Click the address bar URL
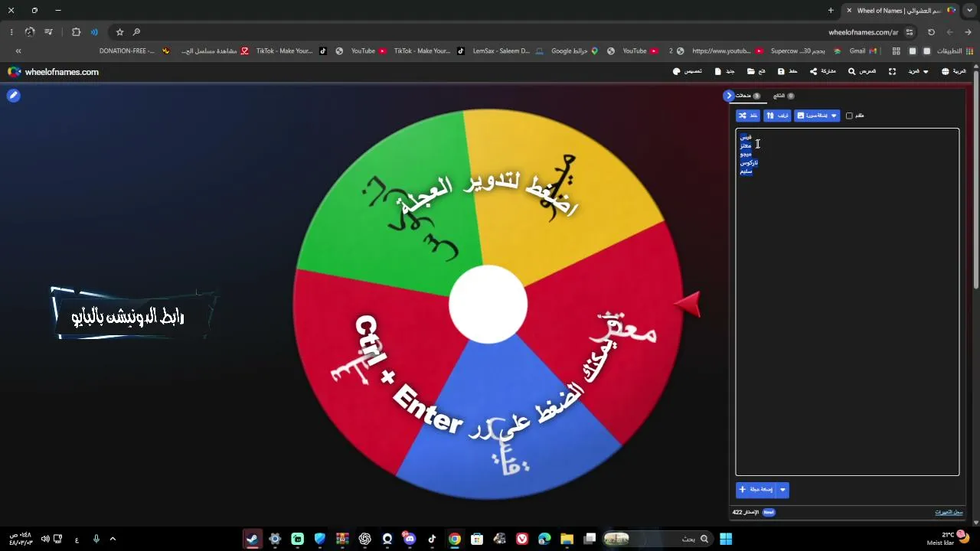The image size is (980, 551). (x=864, y=32)
